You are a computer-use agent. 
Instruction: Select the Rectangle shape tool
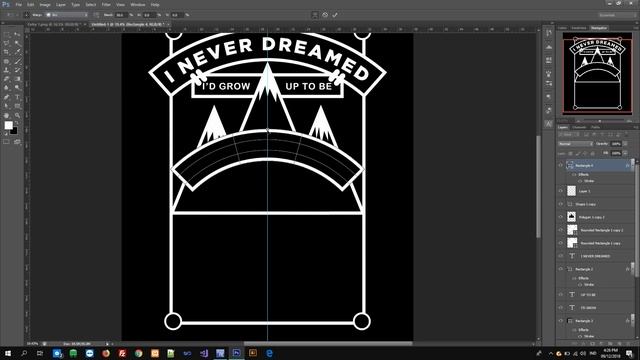coord(17,106)
